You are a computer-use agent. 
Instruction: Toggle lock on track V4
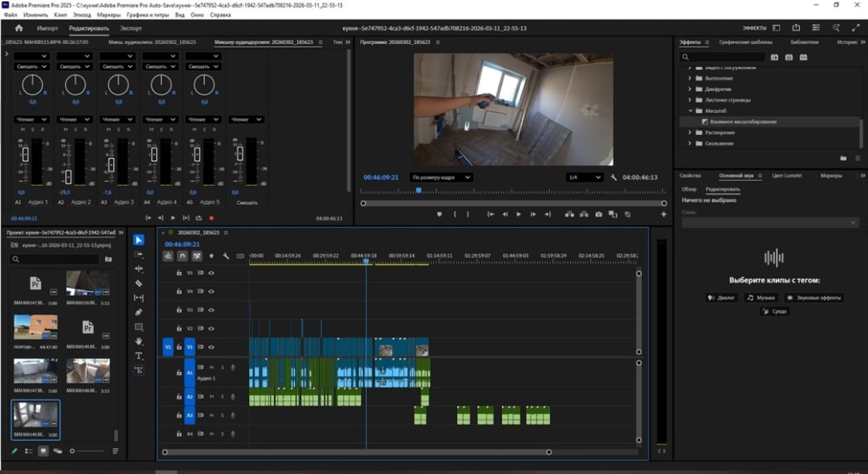179,292
